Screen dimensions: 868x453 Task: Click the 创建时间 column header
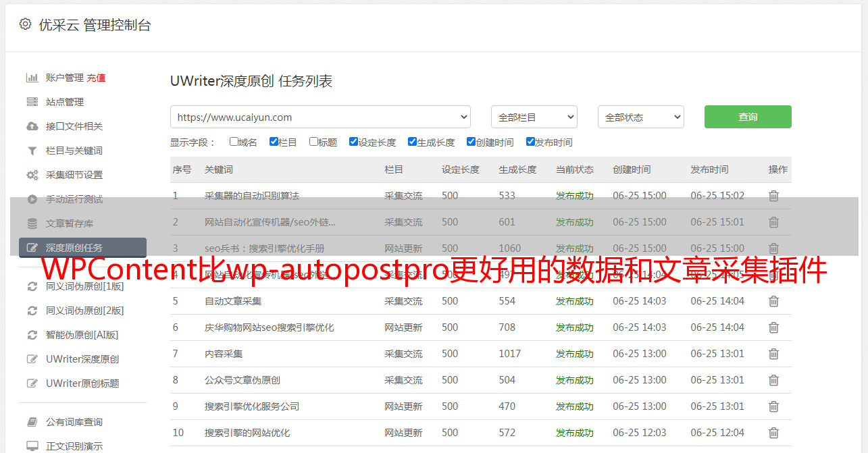click(x=632, y=169)
